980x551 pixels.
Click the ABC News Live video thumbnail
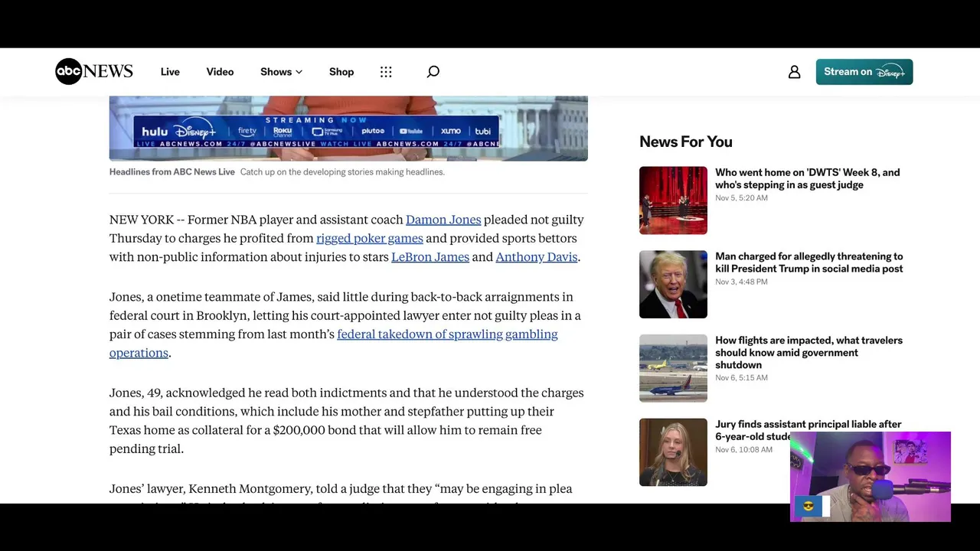click(348, 128)
